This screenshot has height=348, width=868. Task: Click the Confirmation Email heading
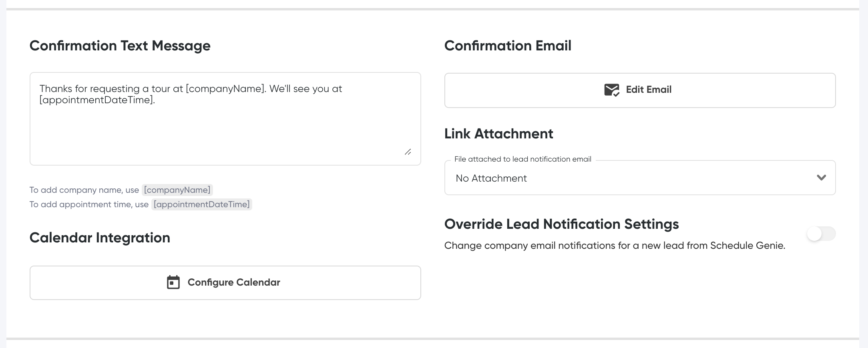508,46
